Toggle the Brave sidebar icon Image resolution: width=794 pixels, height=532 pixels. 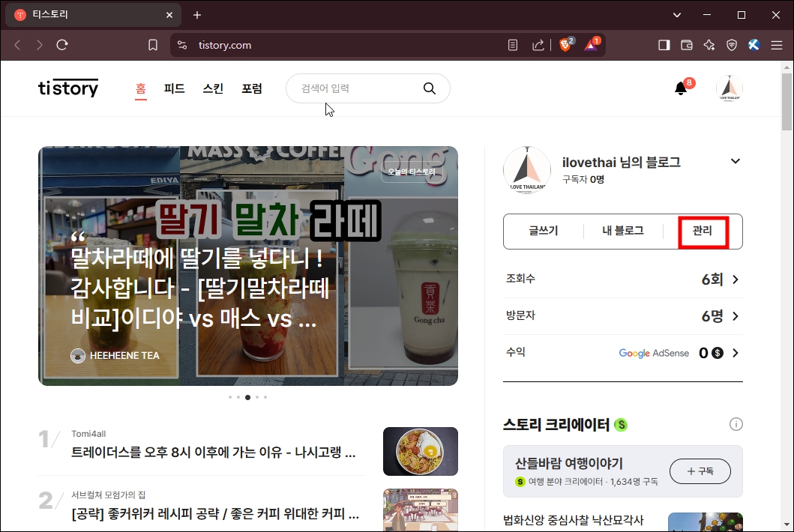point(663,44)
